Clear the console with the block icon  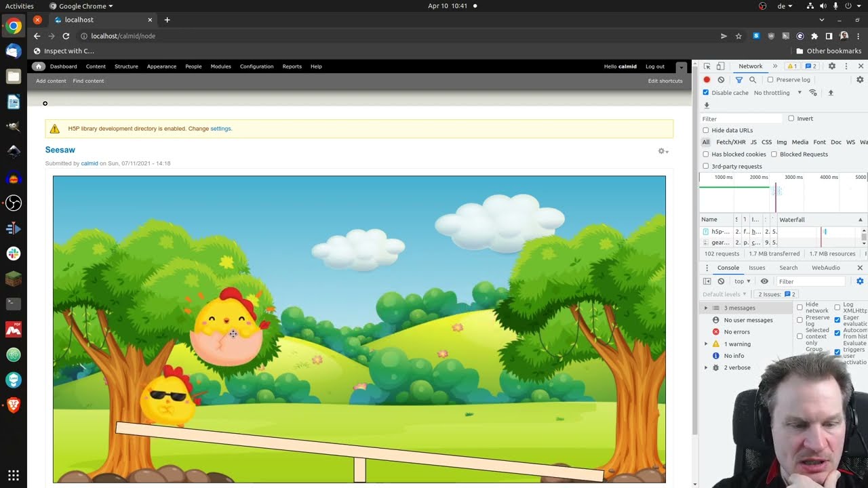pos(721,281)
